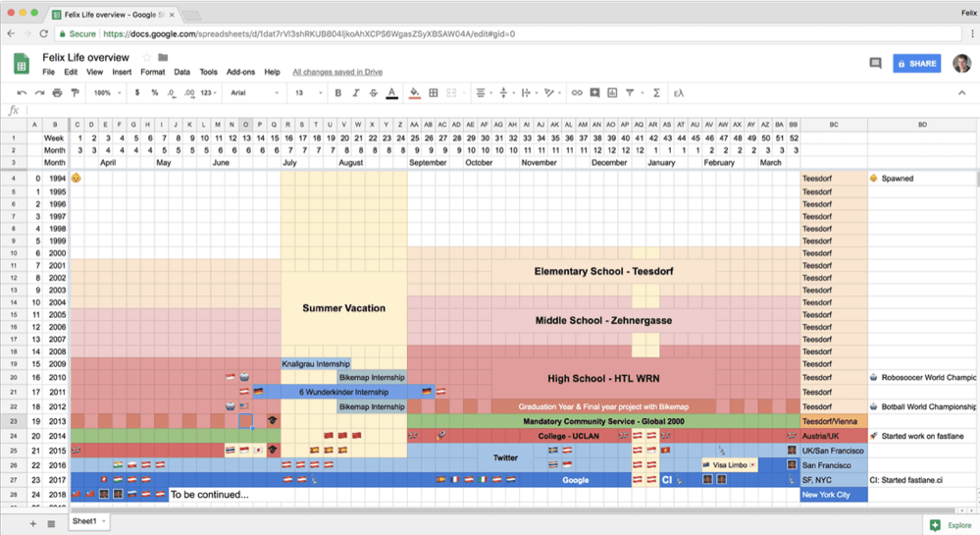Open the Add-ons menu
This screenshot has height=535, width=980.
click(x=240, y=73)
